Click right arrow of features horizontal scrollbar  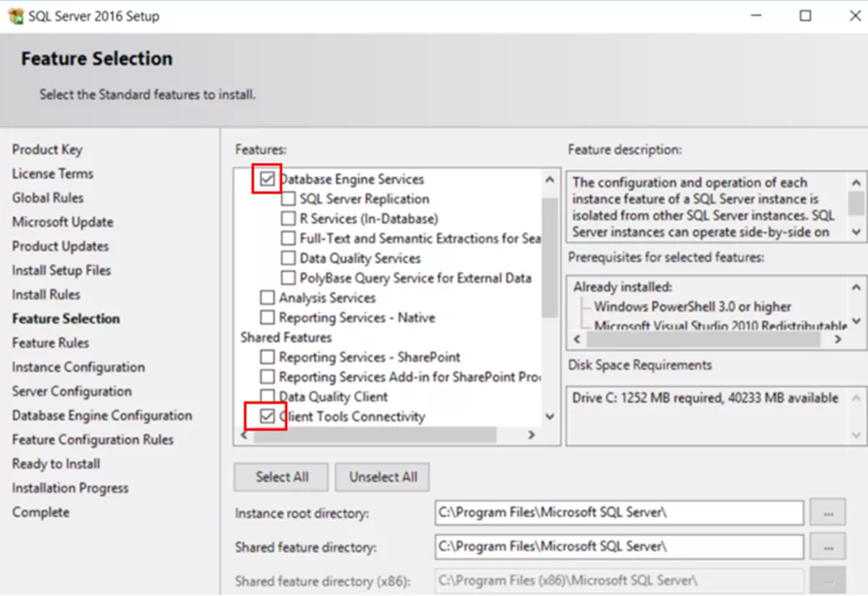(x=532, y=435)
